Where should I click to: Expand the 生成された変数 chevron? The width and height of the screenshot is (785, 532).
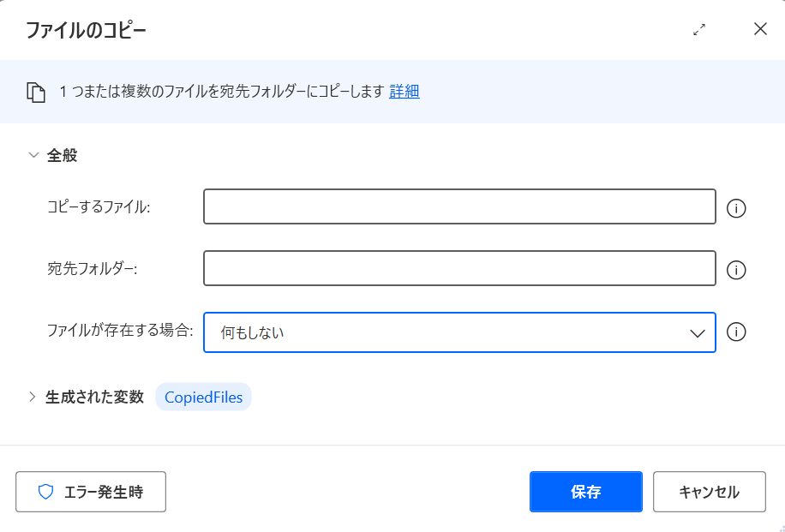(33, 397)
